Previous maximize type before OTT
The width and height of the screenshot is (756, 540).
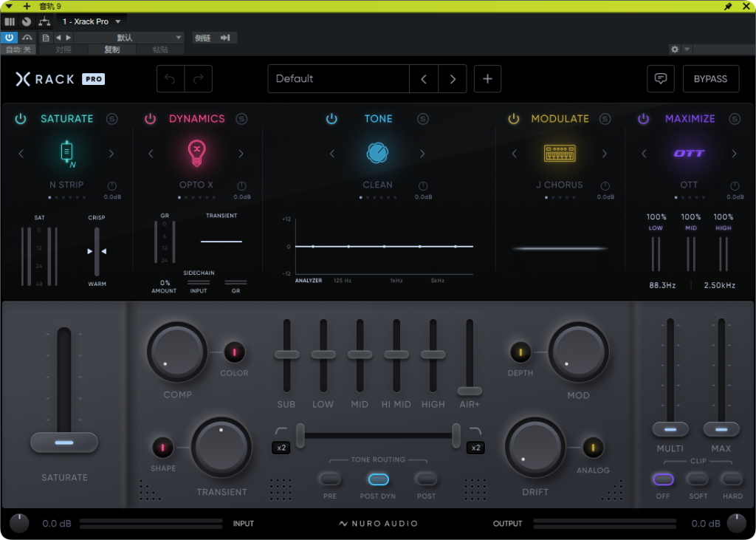[x=644, y=154]
